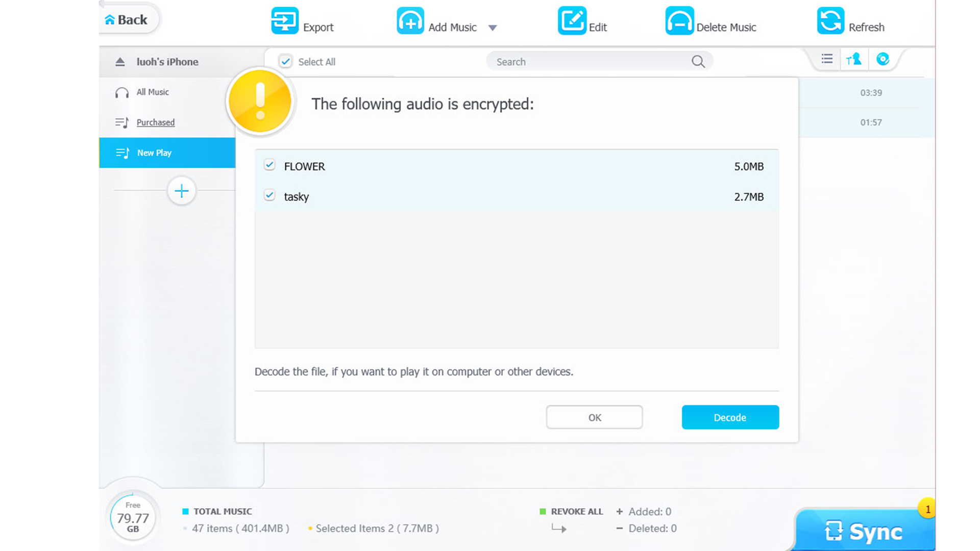Click REVOKE ALL

(x=577, y=511)
